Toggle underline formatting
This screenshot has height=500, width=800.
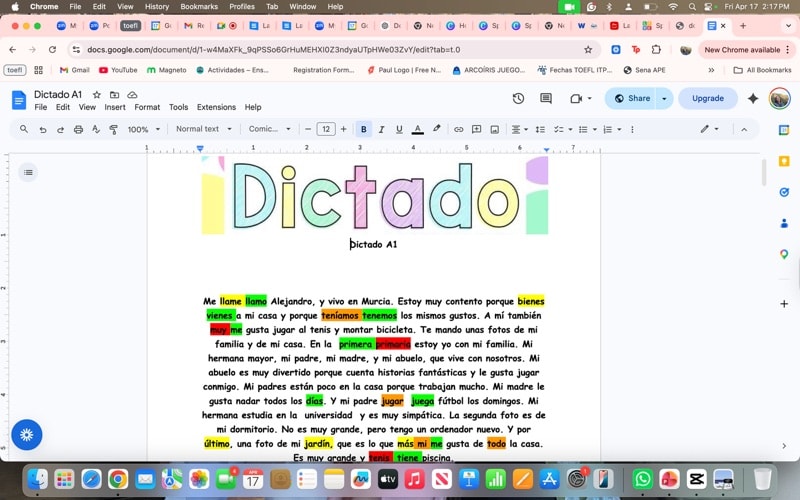coord(399,129)
